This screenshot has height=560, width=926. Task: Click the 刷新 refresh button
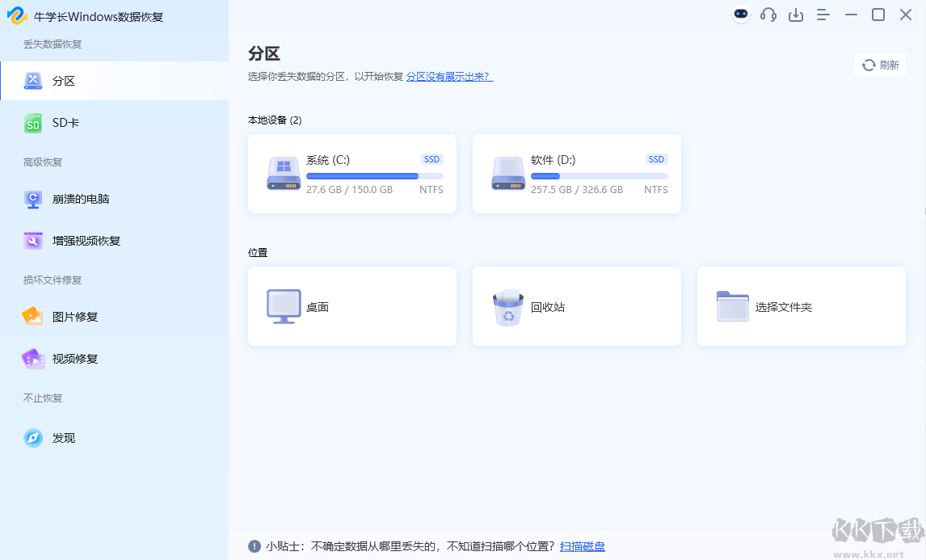(x=880, y=65)
